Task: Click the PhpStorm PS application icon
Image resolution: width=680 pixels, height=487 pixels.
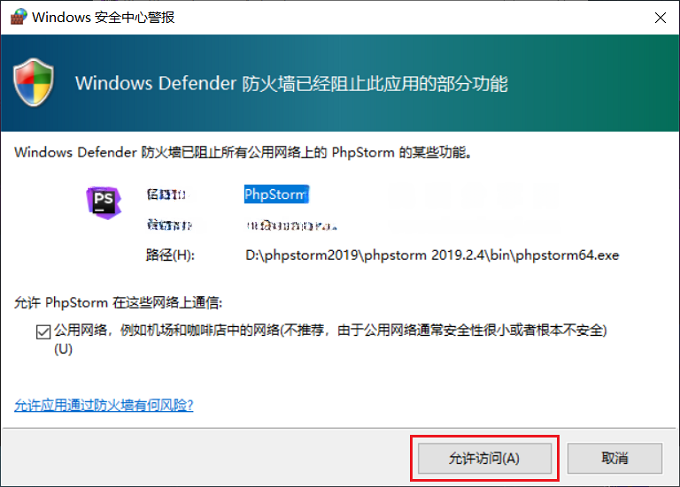Action: tap(104, 203)
